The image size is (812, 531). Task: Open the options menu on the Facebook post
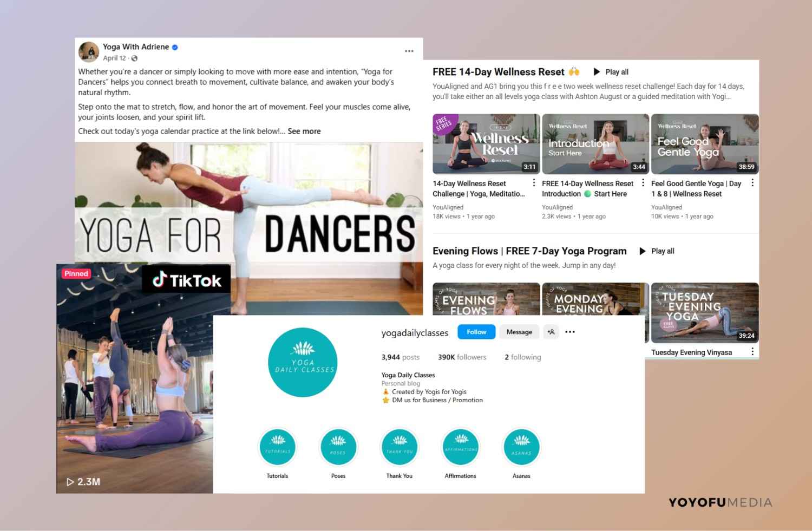pyautogui.click(x=410, y=50)
